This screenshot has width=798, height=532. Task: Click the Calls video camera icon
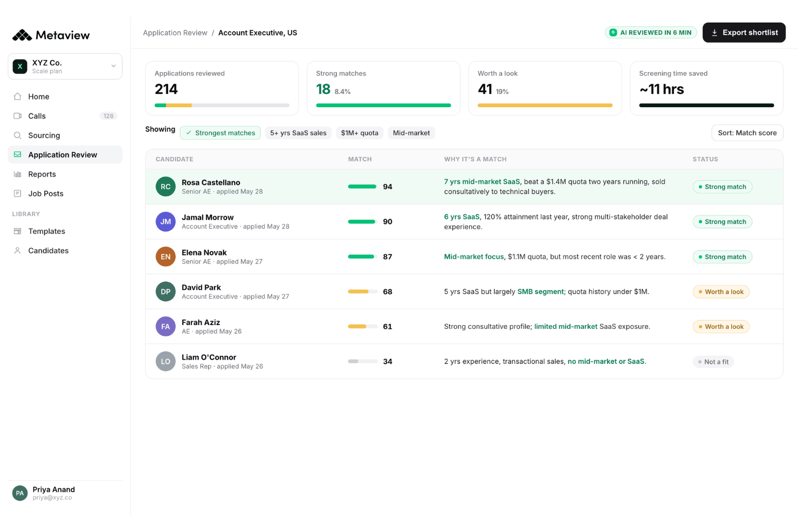[x=17, y=116]
